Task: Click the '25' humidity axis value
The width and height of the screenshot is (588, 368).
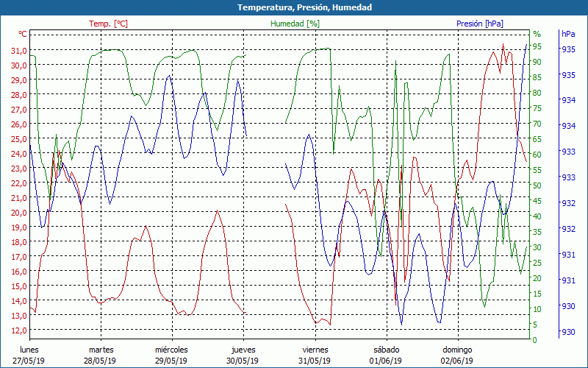Action: click(537, 263)
